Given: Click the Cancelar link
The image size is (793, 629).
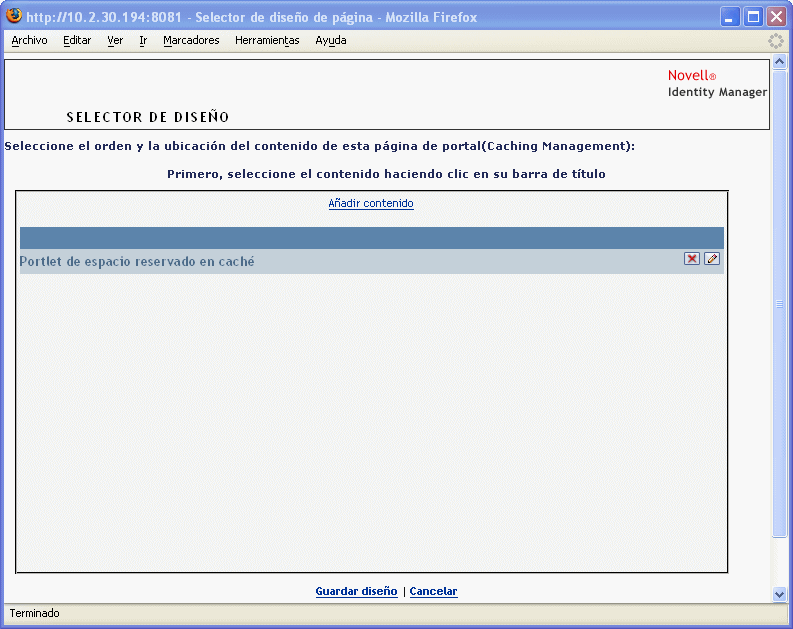Looking at the screenshot, I should tap(433, 591).
